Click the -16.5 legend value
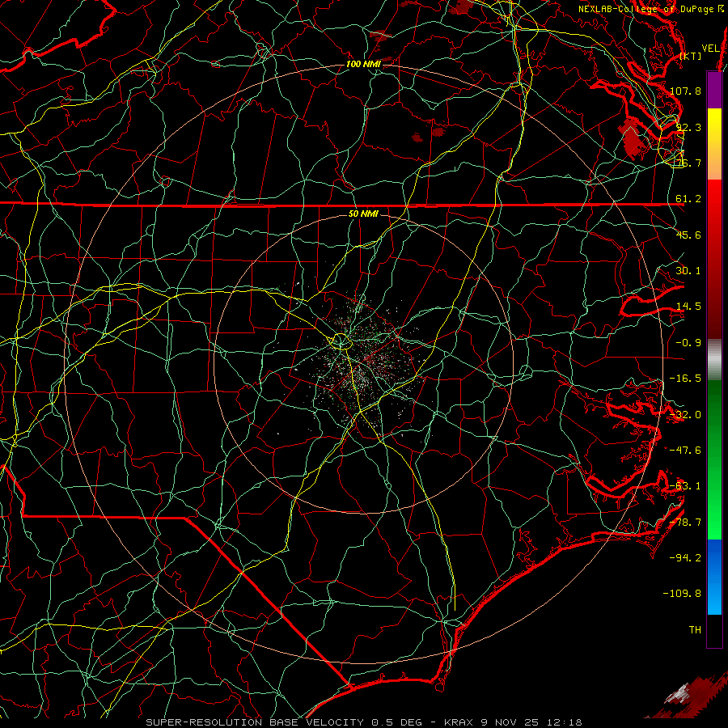The width and height of the screenshot is (728, 728). click(685, 379)
